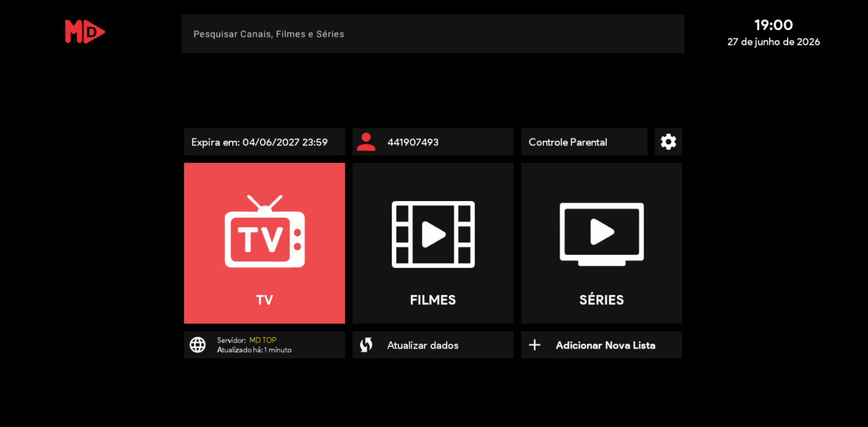The height and width of the screenshot is (427, 868).
Task: Open the settings gear icon
Action: pyautogui.click(x=668, y=142)
